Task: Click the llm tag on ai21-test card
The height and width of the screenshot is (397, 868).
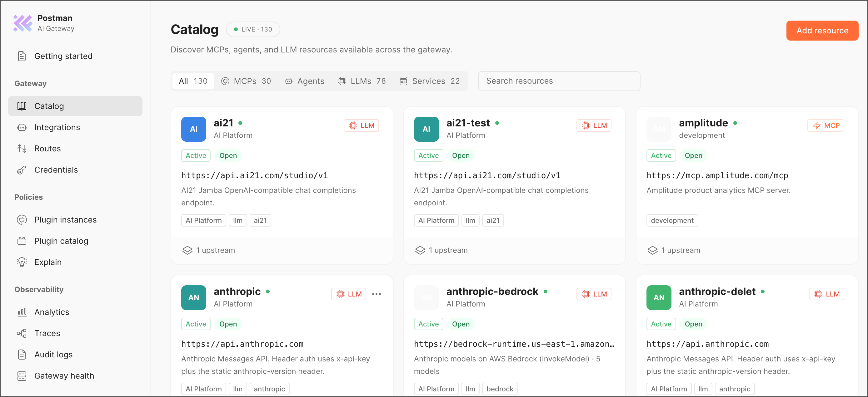Action: 470,220
